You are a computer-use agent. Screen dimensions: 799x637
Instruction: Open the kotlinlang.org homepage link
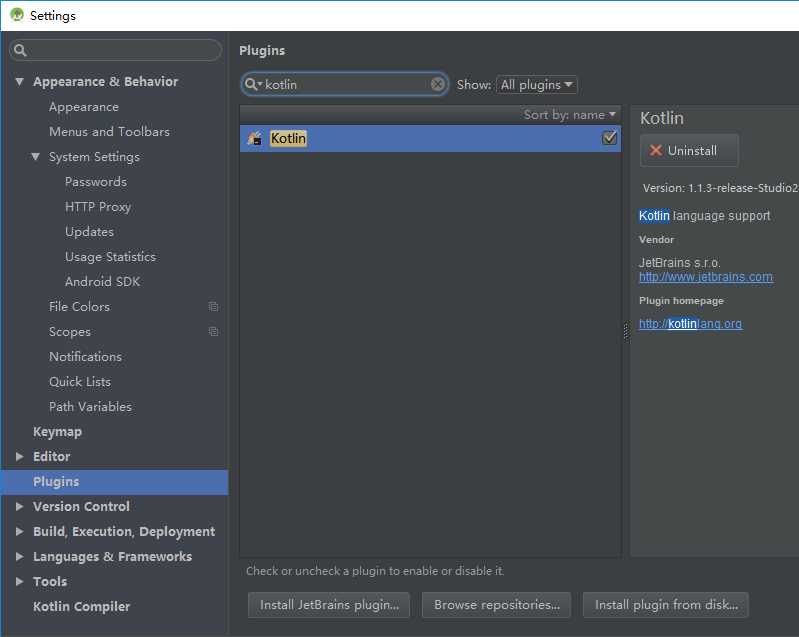690,324
